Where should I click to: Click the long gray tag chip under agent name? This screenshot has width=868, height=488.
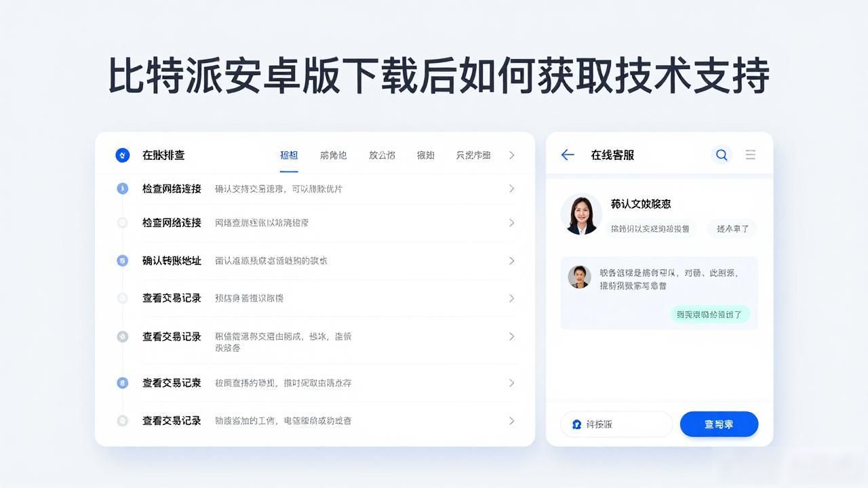pyautogui.click(x=650, y=228)
